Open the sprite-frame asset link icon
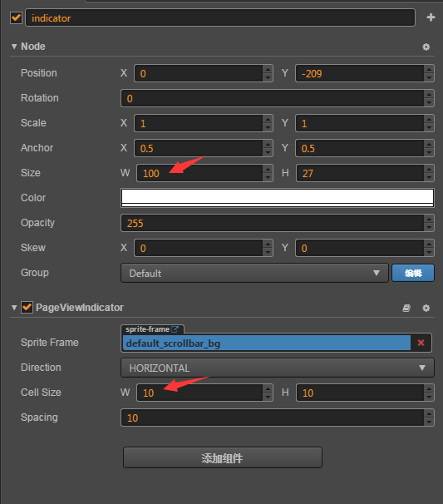This screenshot has width=443, height=504. click(x=175, y=329)
